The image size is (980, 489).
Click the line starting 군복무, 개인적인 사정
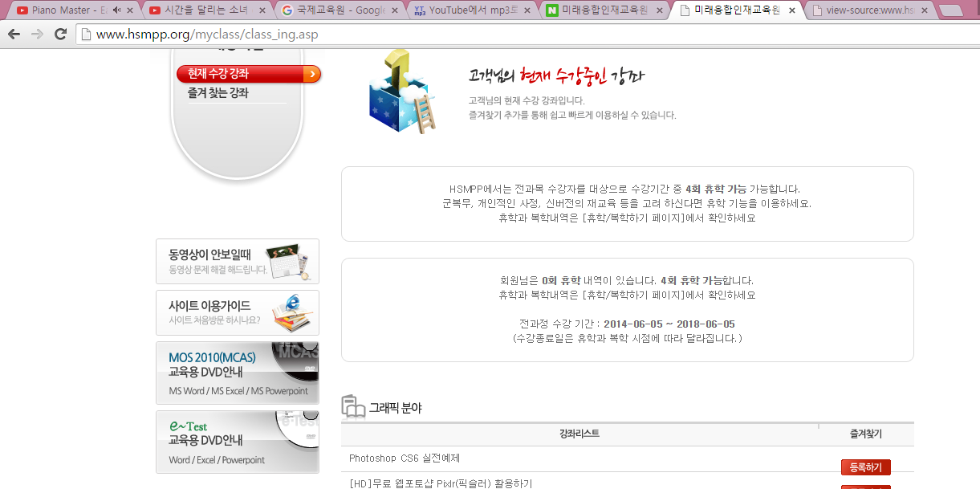coord(627,204)
